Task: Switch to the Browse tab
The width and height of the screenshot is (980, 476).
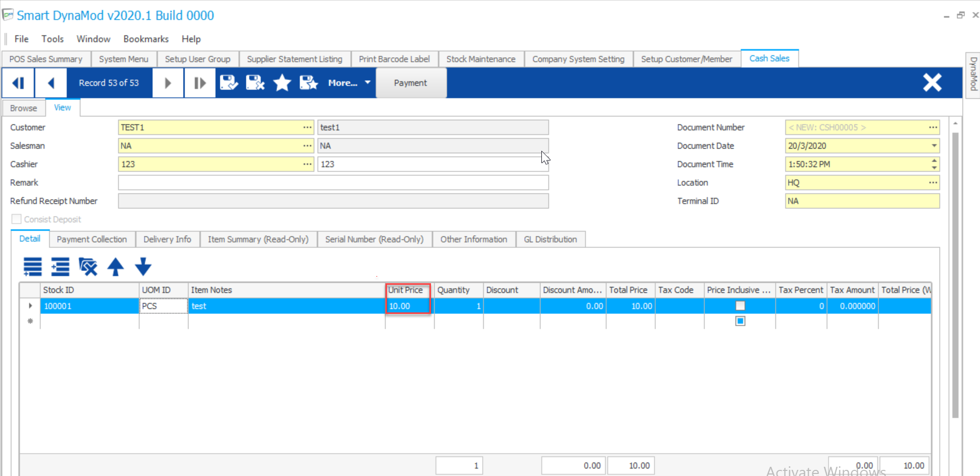Action: pyautogui.click(x=24, y=108)
